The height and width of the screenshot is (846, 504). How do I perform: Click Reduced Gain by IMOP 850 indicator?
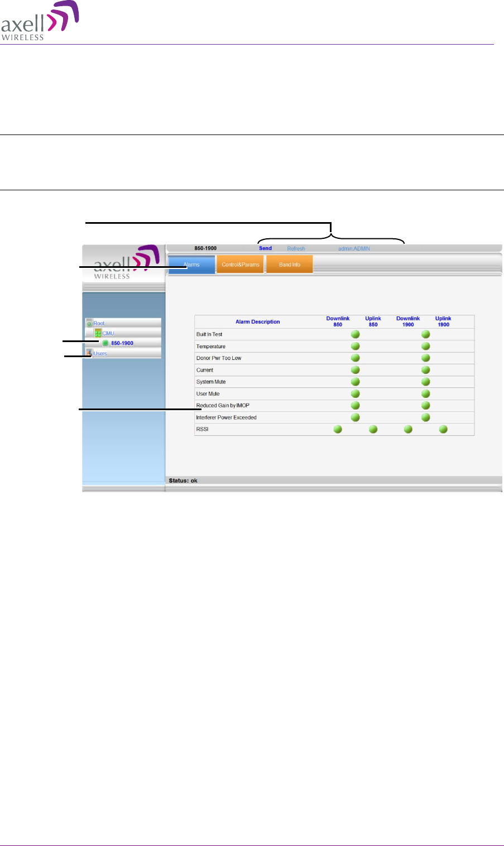[355, 406]
